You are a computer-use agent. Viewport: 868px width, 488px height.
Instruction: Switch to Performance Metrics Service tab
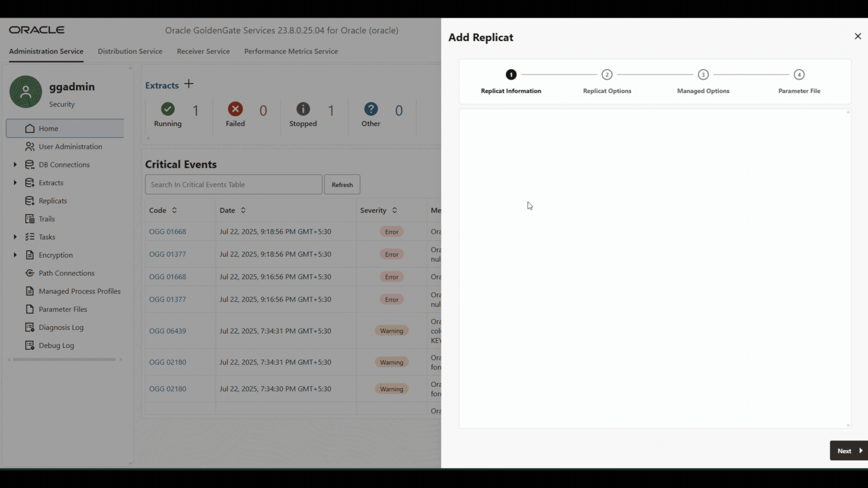point(291,51)
